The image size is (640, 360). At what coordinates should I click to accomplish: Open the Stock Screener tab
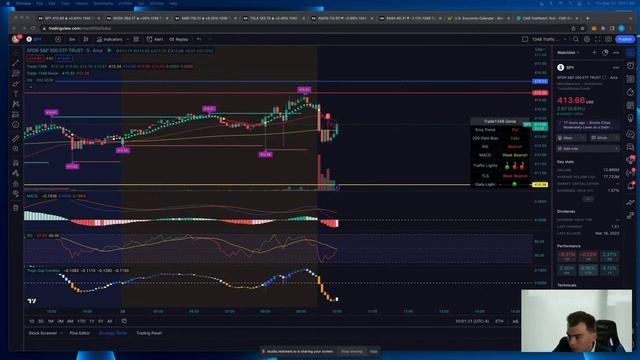coord(43,333)
